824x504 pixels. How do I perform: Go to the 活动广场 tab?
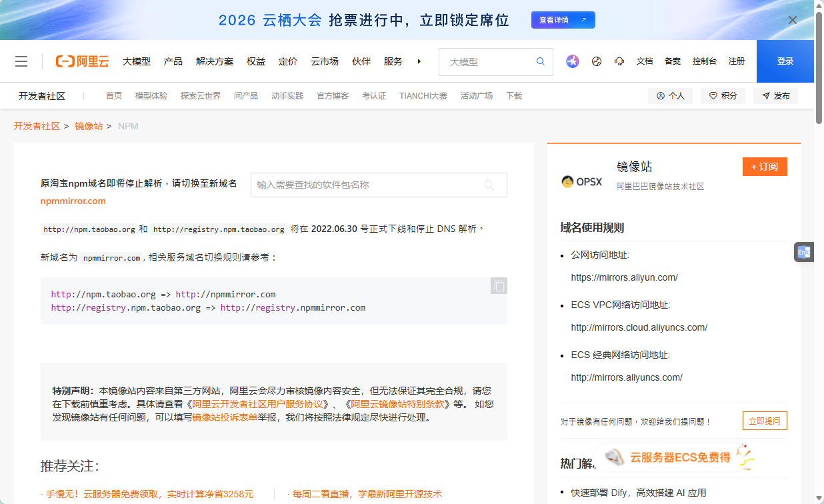click(x=477, y=96)
